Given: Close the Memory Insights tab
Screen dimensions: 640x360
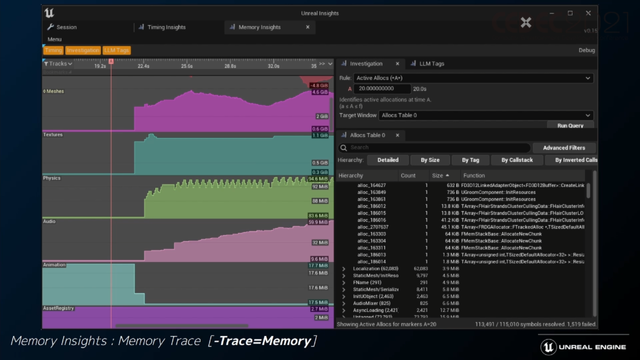Looking at the screenshot, I should pos(308,27).
